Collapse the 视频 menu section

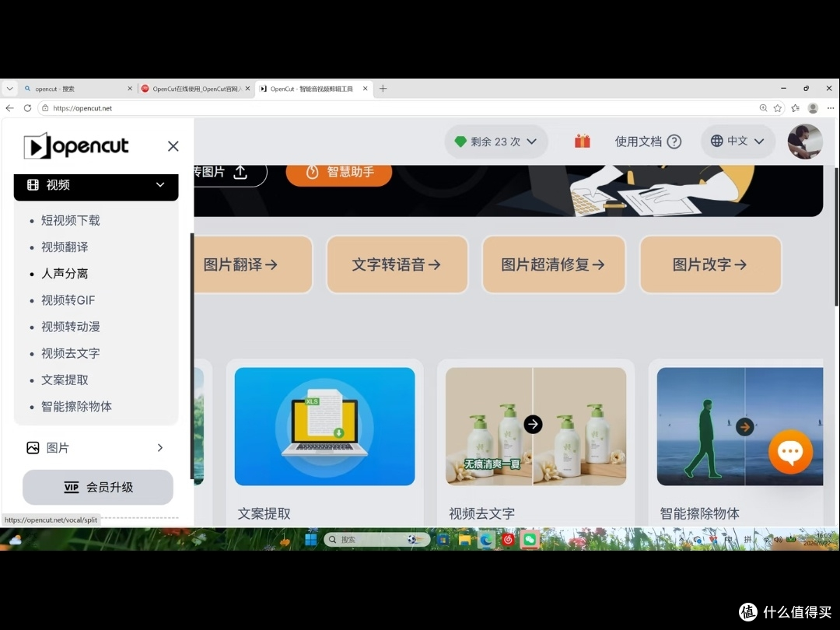coord(96,185)
